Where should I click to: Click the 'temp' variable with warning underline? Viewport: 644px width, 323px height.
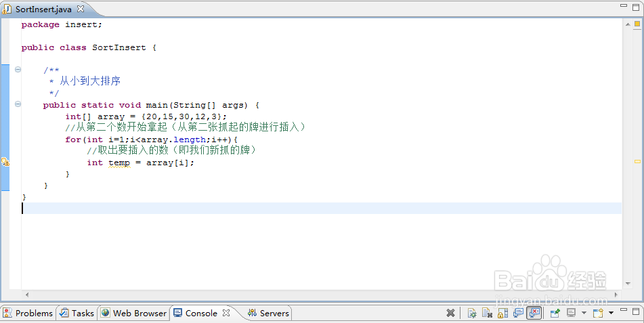[119, 163]
